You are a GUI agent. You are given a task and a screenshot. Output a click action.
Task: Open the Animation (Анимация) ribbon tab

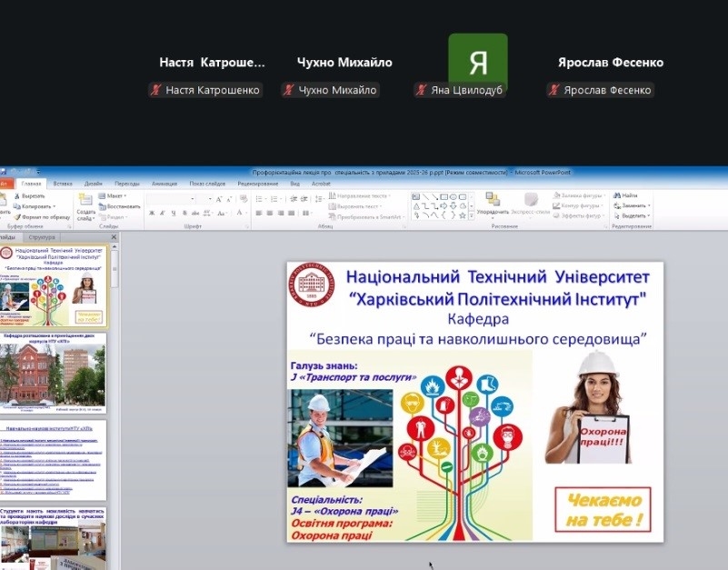(x=165, y=183)
